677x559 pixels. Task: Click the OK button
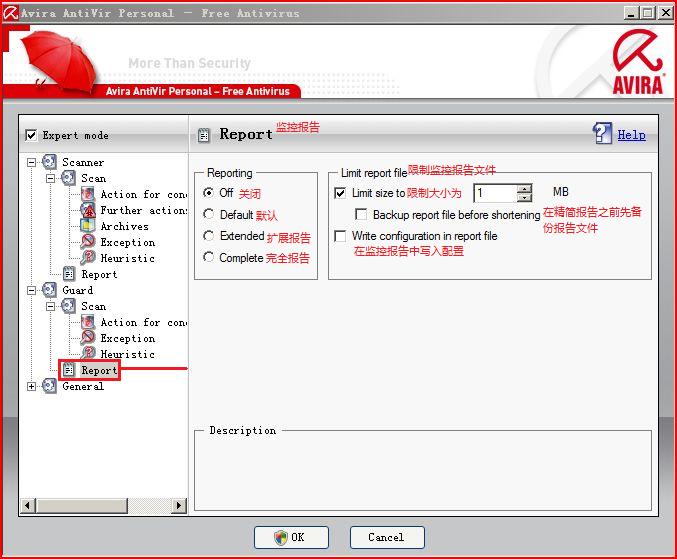(x=291, y=537)
